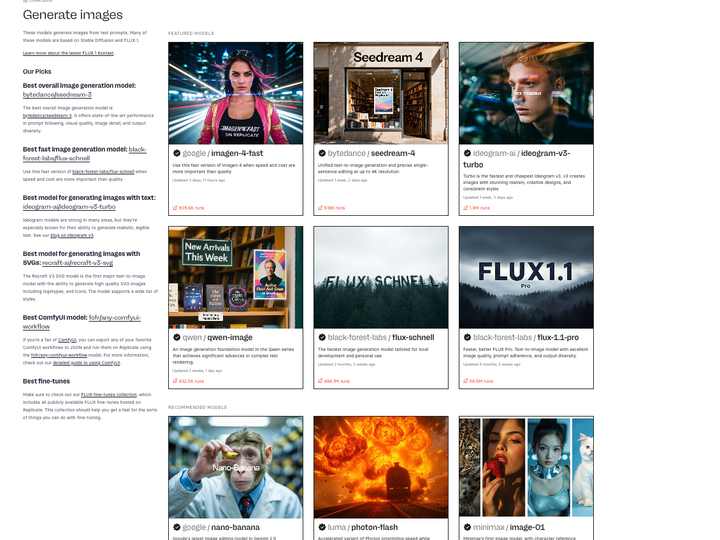Open the Nano-Banana monkey scientist thumbnail
This screenshot has width=720, height=540.
pyautogui.click(x=236, y=467)
